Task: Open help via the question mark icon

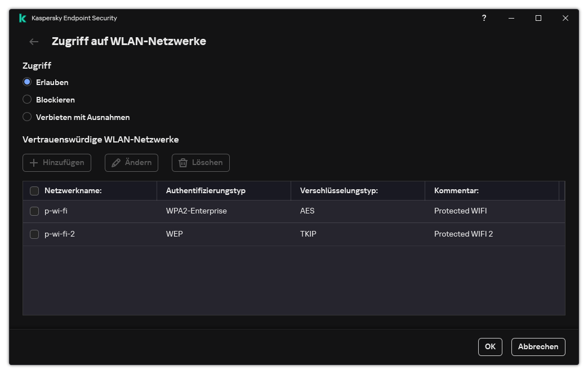Action: (x=484, y=18)
